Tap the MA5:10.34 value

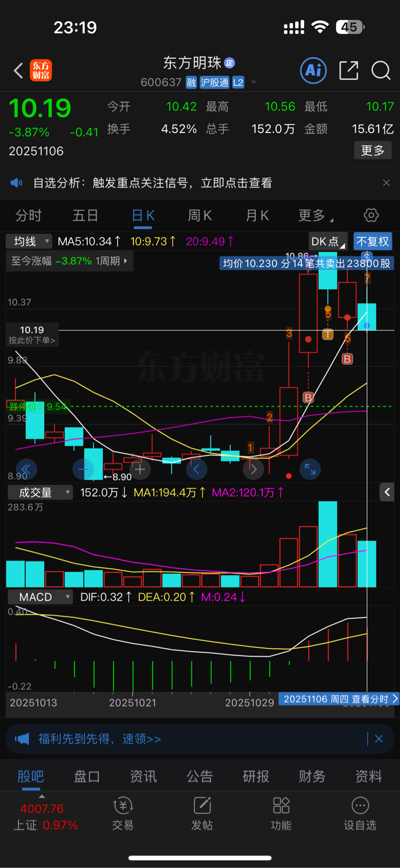tap(89, 241)
